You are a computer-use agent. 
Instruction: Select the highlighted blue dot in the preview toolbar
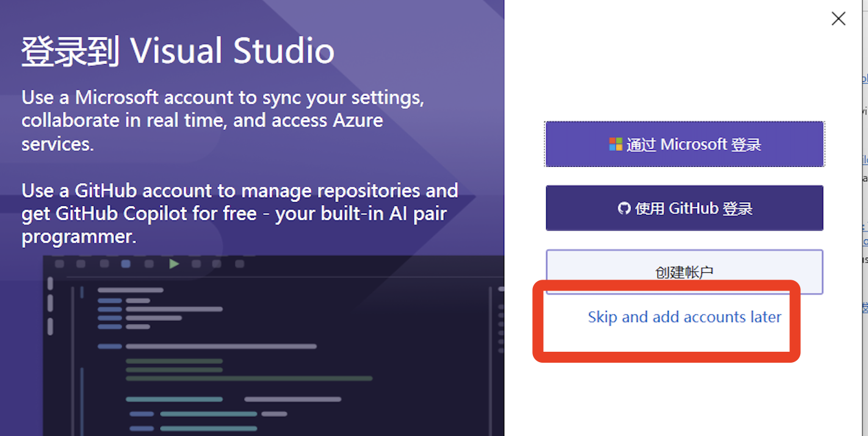125,264
